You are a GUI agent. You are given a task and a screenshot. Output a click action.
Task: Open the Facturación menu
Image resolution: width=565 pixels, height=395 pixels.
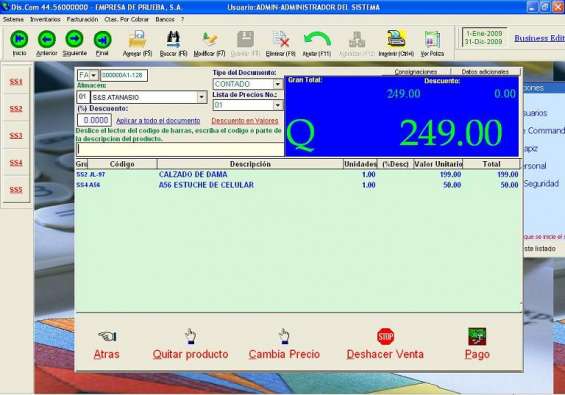click(82, 19)
